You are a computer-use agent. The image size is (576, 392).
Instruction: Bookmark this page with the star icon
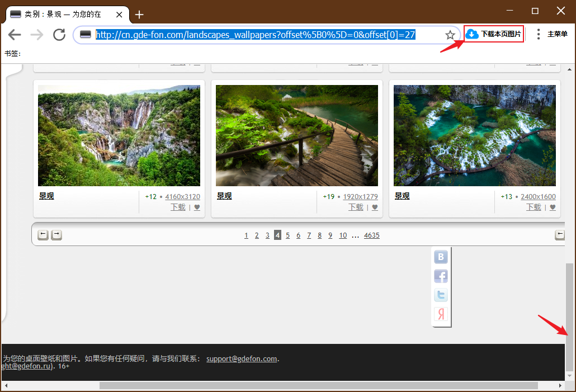450,35
